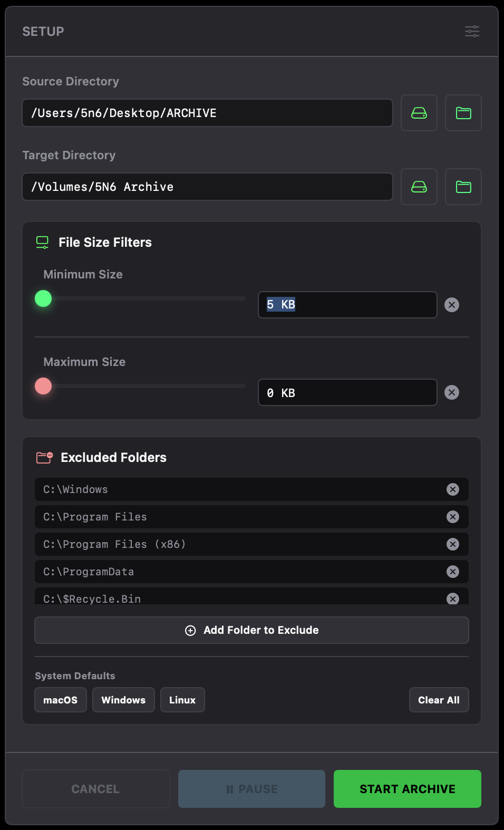Select the Linux system defaults preset
504x830 pixels.
pos(182,700)
